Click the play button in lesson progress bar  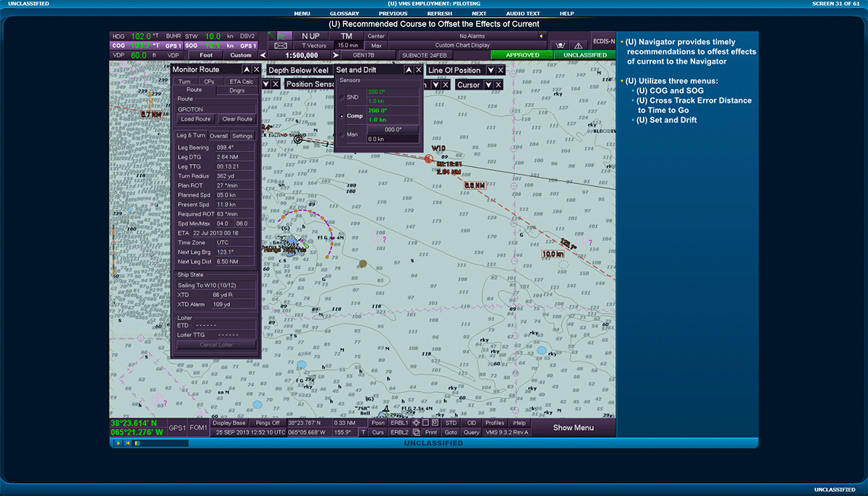[x=118, y=442]
